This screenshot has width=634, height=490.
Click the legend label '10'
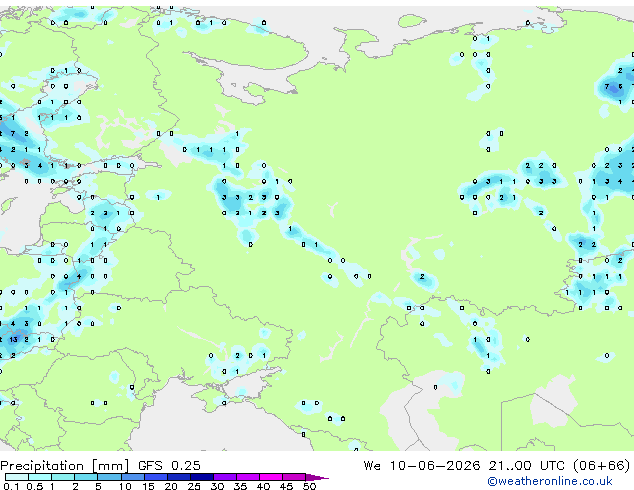[x=125, y=486]
